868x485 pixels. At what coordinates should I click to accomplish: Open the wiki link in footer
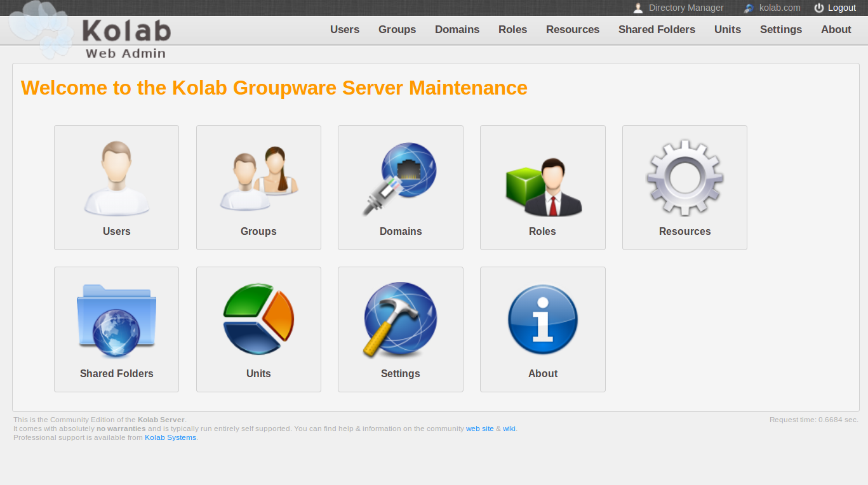pos(509,429)
